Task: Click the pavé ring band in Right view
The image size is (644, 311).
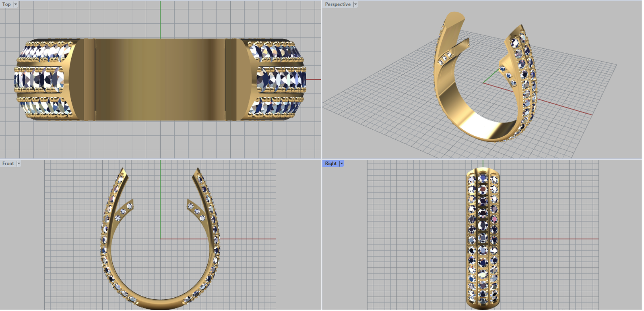Action: point(483,238)
